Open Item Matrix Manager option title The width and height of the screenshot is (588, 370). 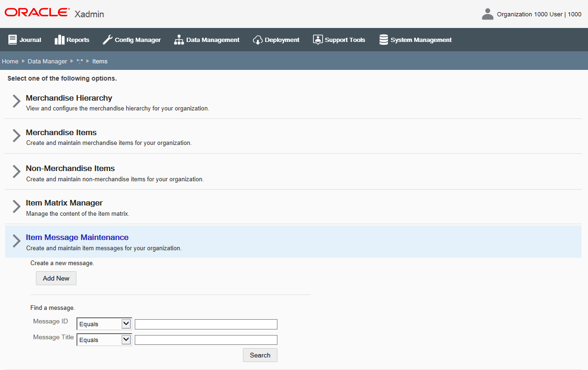(x=64, y=203)
